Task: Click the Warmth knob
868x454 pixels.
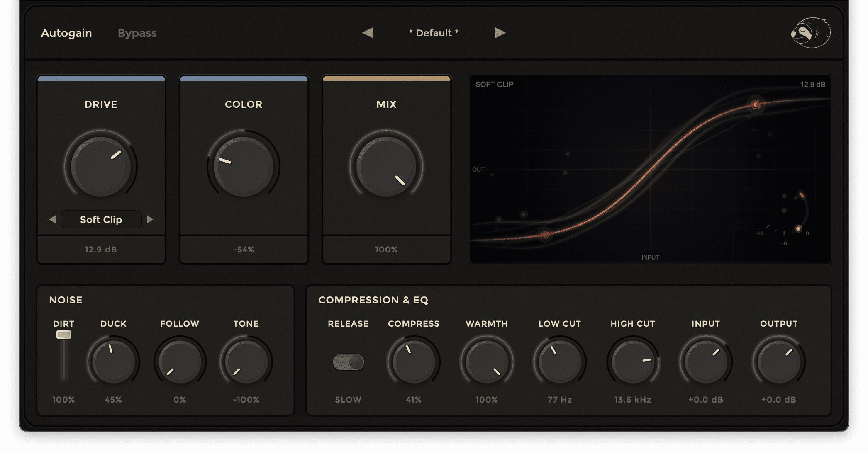Action: (487, 362)
